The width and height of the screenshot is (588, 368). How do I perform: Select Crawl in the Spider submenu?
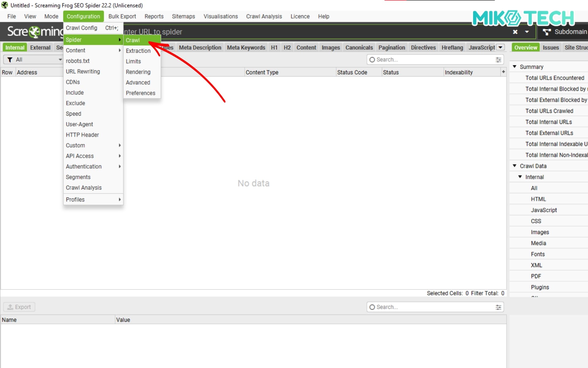[x=133, y=40]
